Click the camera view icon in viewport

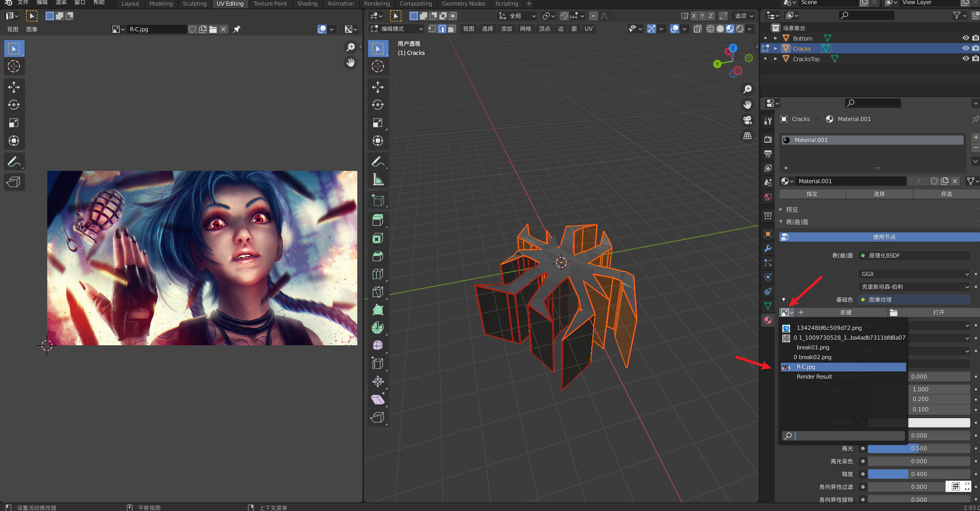pos(747,120)
